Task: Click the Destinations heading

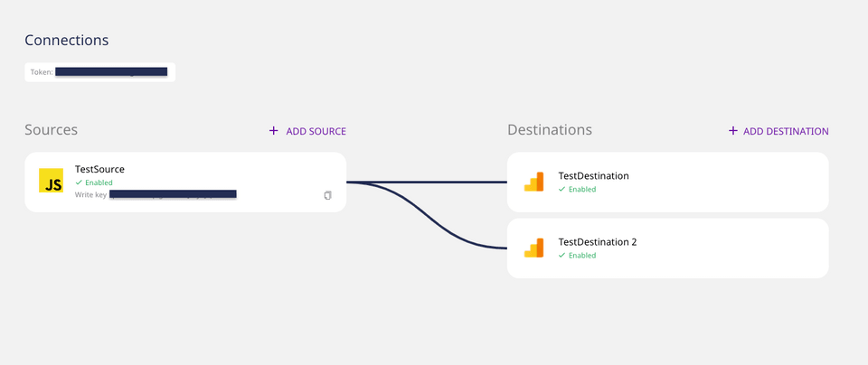Action: click(550, 129)
